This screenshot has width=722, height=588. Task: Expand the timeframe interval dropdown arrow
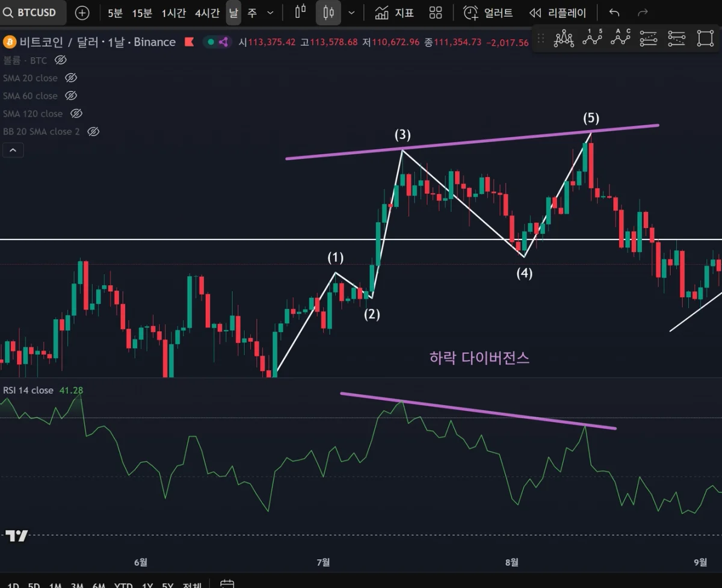click(270, 13)
